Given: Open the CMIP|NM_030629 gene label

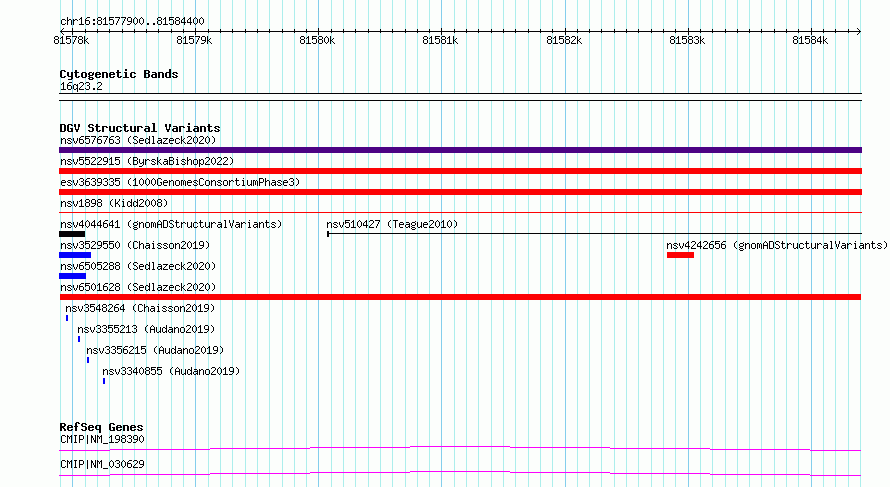Looking at the screenshot, I should [102, 464].
